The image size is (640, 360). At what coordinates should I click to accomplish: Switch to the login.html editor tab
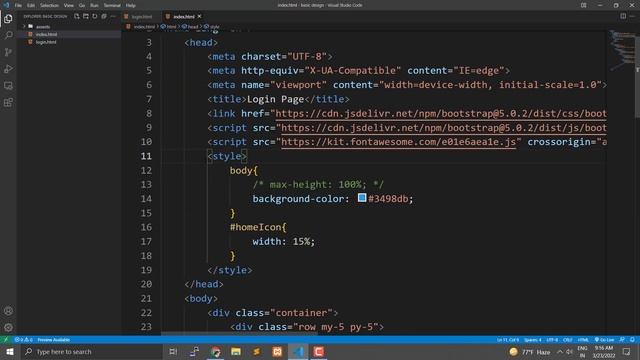[141, 16]
